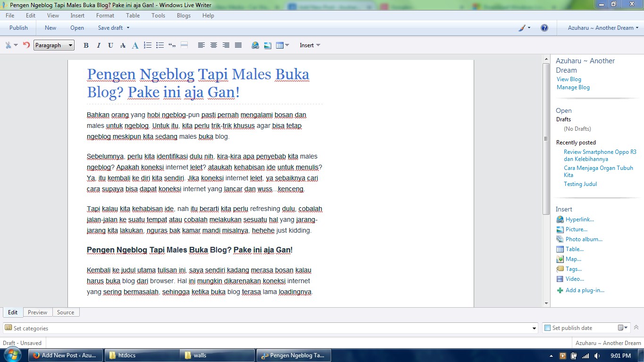The width and height of the screenshot is (644, 362).
Task: Expand the Save draft dropdown arrow
Action: pos(128,28)
